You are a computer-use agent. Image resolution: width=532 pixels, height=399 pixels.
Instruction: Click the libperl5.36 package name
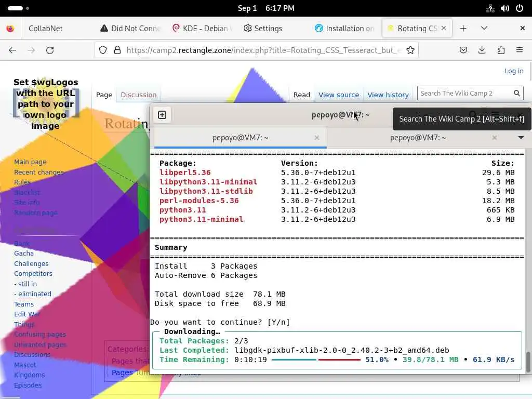[185, 172]
